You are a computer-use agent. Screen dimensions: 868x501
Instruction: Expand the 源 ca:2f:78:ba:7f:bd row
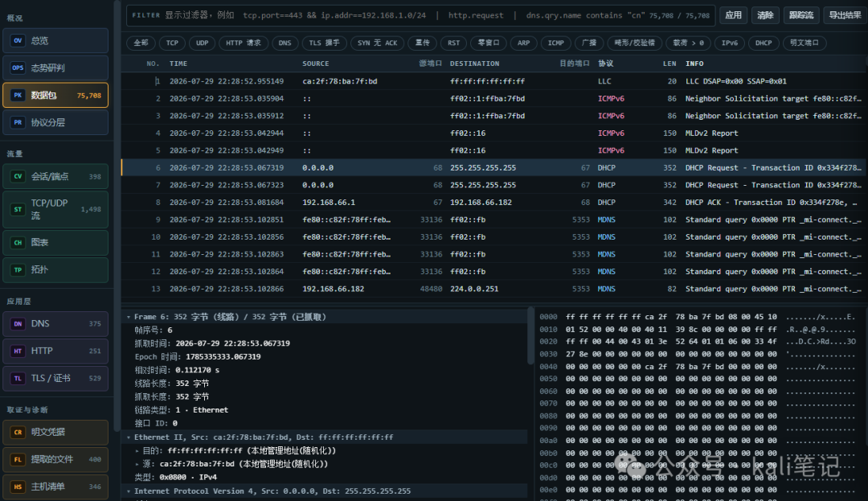click(137, 464)
